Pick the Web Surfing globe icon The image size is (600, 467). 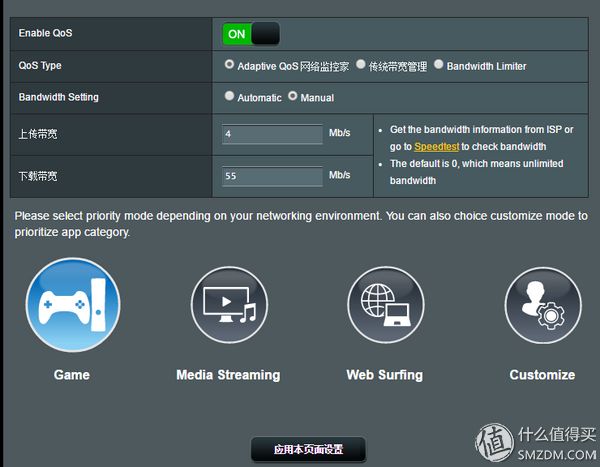click(384, 306)
